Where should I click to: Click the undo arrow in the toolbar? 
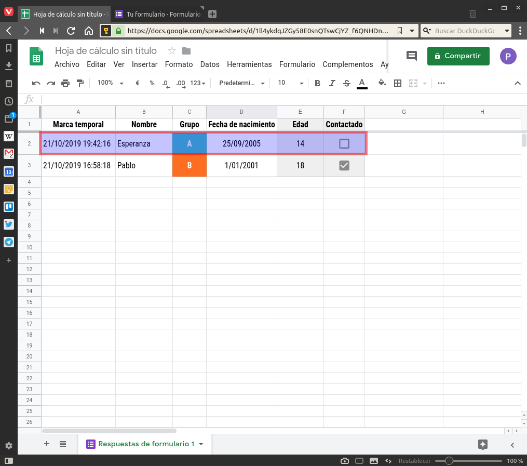pyautogui.click(x=36, y=83)
